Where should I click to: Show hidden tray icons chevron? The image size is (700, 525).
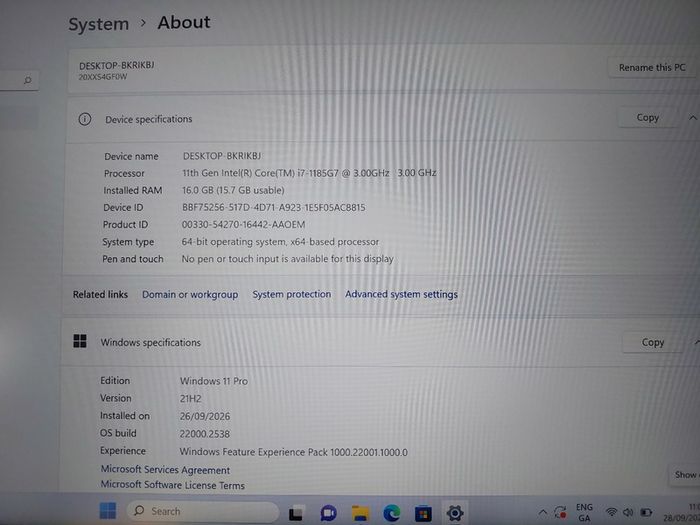pyautogui.click(x=543, y=512)
